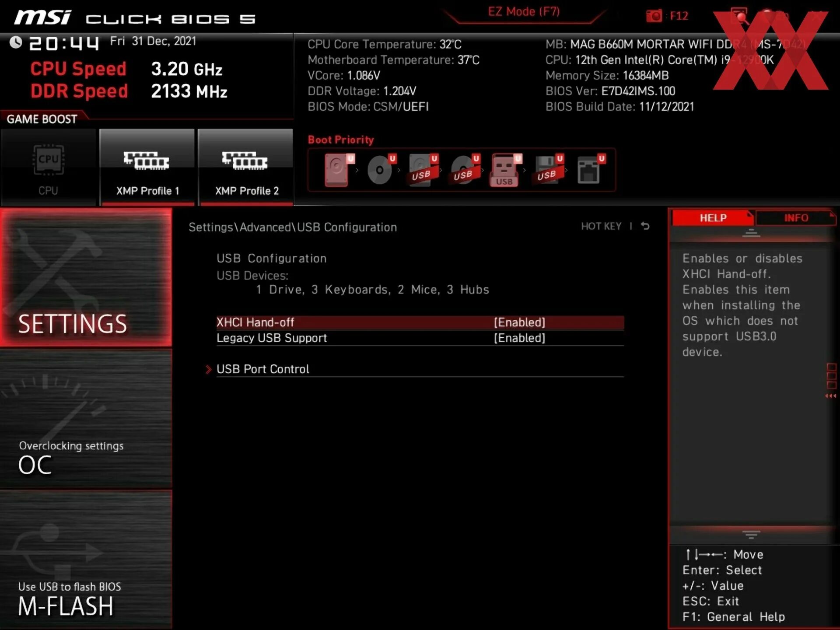Toggle the CPU Game Boost button

click(x=48, y=167)
